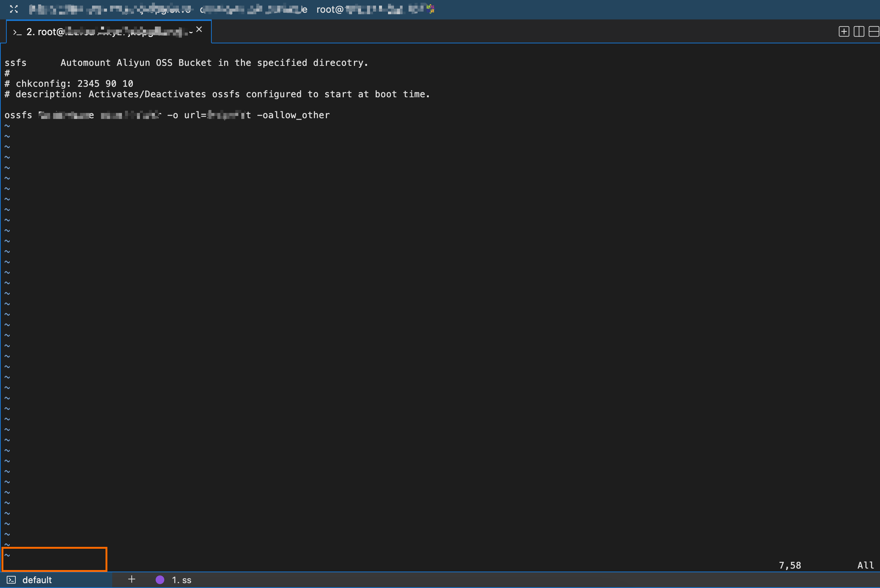880x588 pixels.
Task: Open the default workspace in bottom bar
Action: click(56, 580)
